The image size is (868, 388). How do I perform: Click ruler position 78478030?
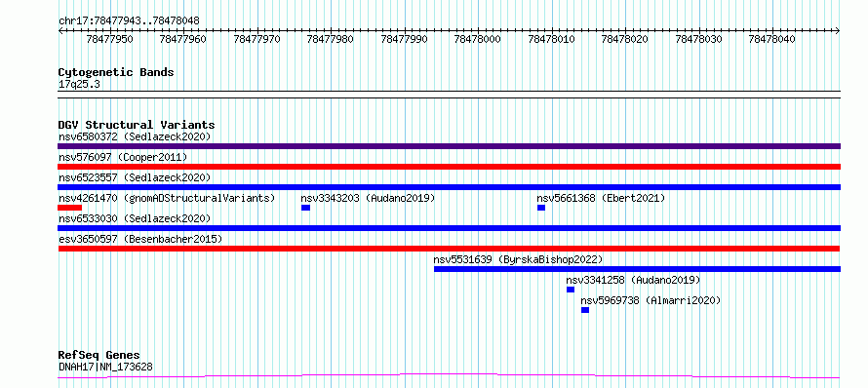pos(698,39)
